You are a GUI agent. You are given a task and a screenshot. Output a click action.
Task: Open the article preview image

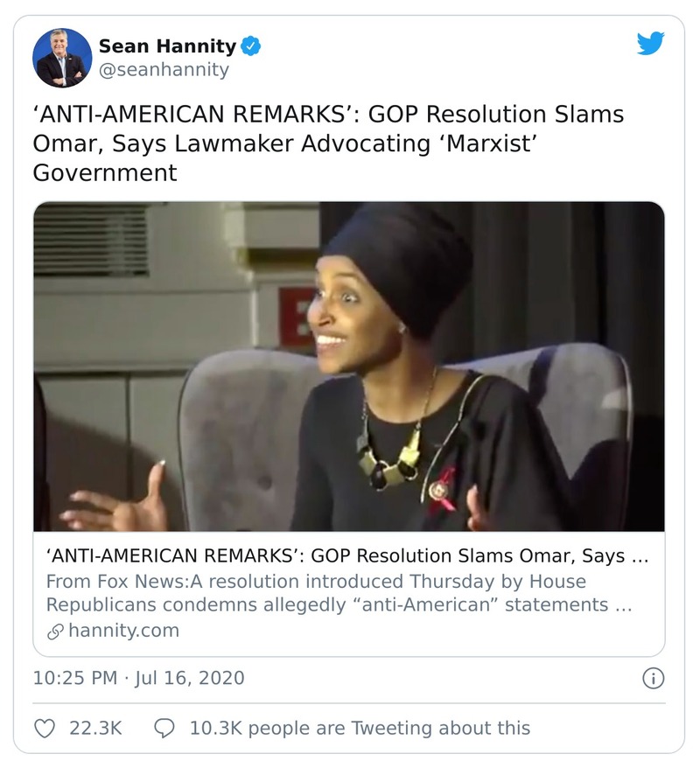[x=348, y=367]
